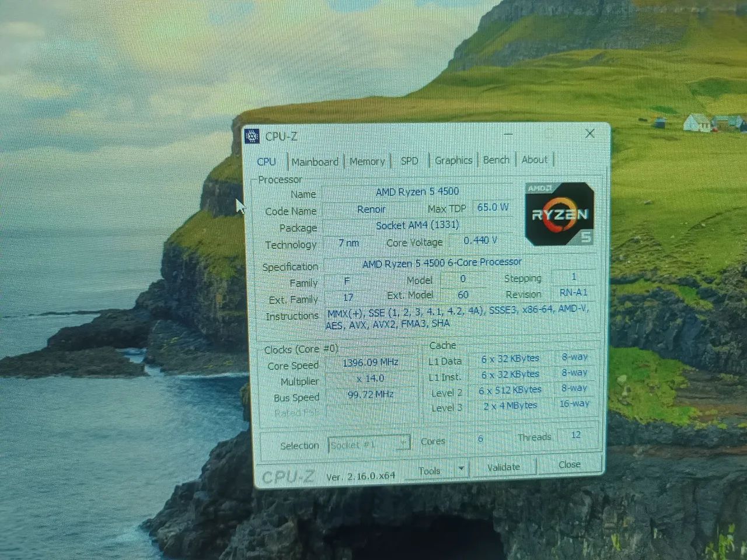Click the Model value 0
Image resolution: width=747 pixels, height=560 pixels.
[x=463, y=279]
